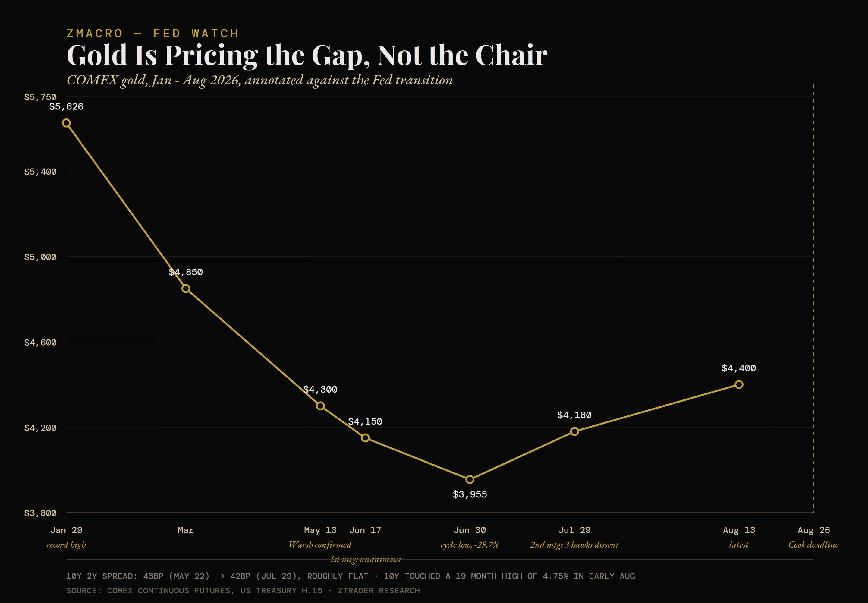Click the $3,955 cycle low point

(x=470, y=479)
